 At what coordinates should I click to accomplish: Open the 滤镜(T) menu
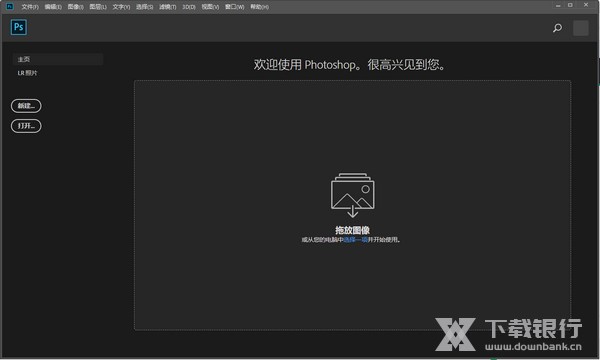[x=168, y=7]
